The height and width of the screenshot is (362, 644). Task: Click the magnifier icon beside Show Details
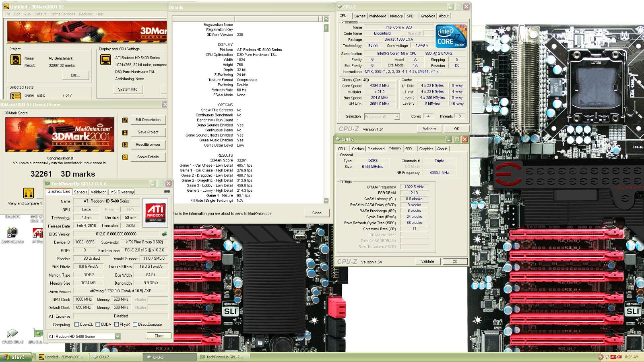[x=125, y=157]
